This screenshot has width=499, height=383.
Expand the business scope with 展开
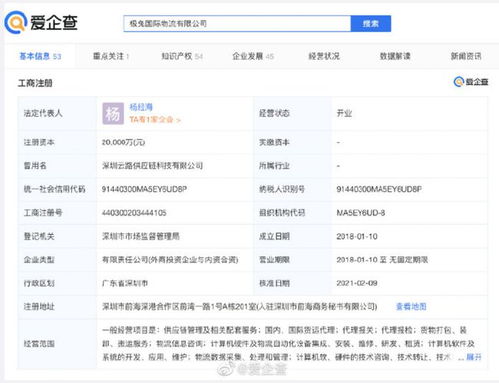point(474,357)
